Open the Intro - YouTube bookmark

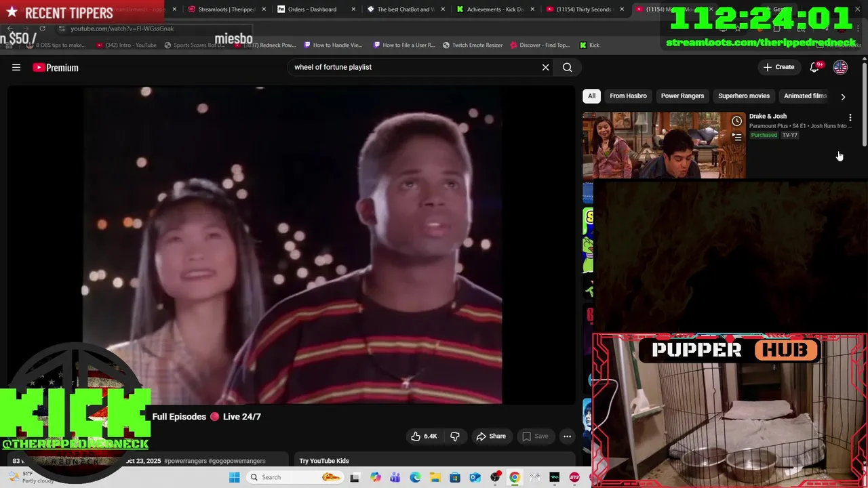[x=126, y=45]
